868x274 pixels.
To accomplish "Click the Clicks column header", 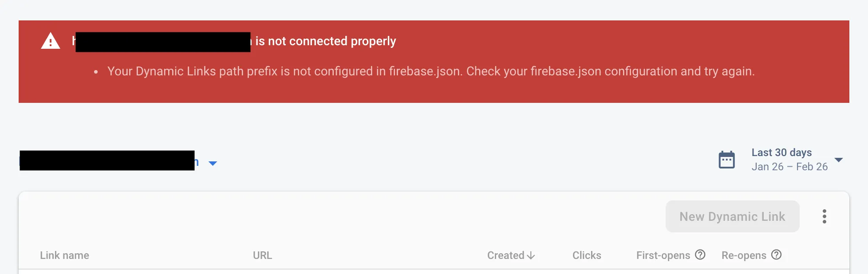I will [x=587, y=255].
